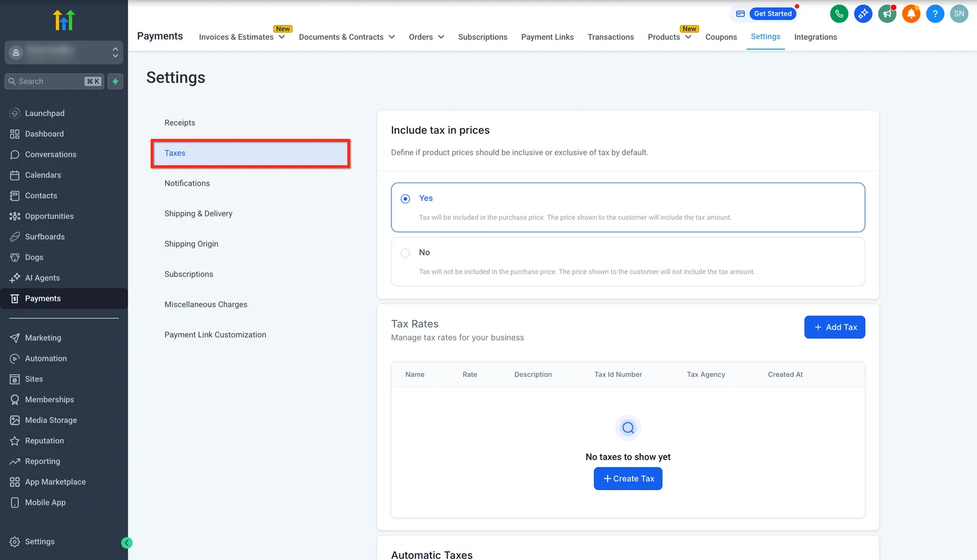Click the Name column header
The width and height of the screenshot is (977, 560).
coord(415,375)
